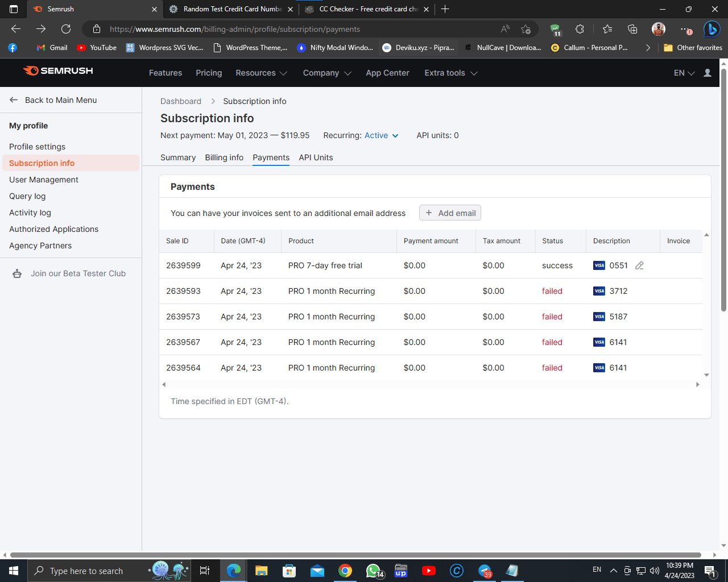Expand the Resources menu
The width and height of the screenshot is (728, 582).
pyautogui.click(x=261, y=73)
